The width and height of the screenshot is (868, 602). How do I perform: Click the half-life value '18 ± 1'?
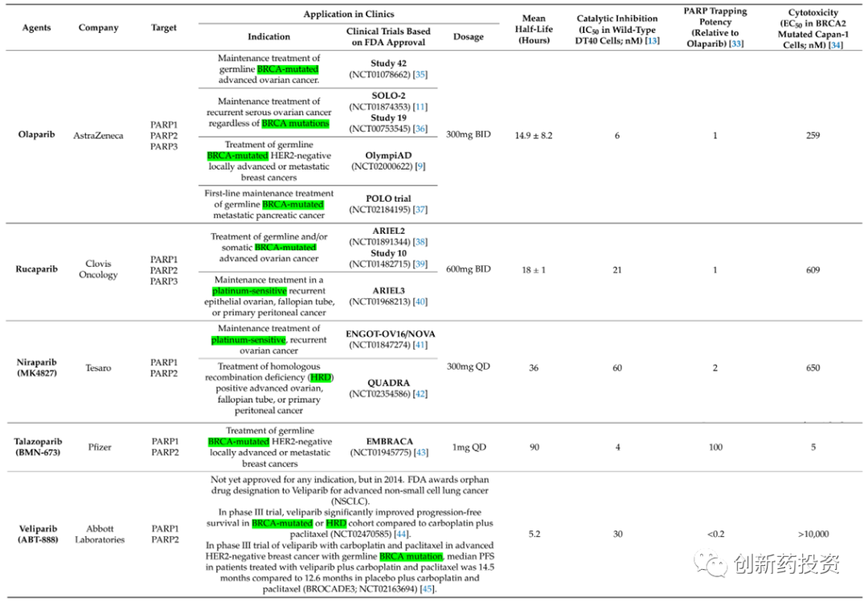click(x=534, y=270)
